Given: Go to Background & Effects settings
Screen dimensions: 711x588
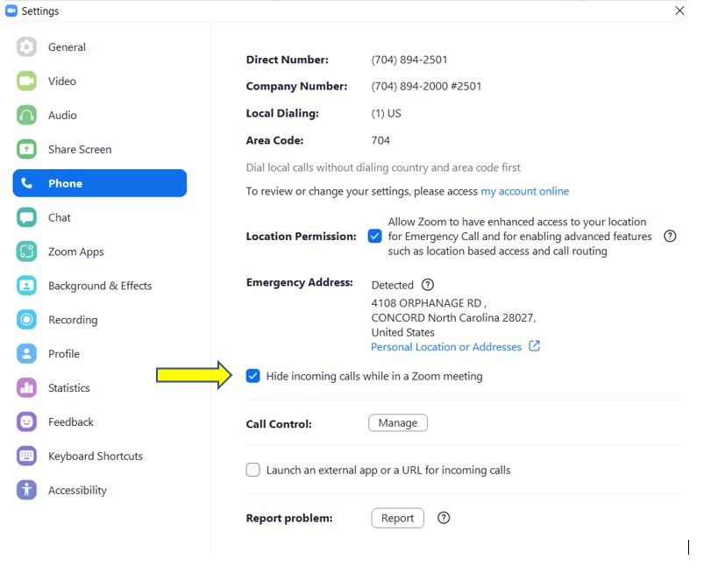Looking at the screenshot, I should [100, 286].
